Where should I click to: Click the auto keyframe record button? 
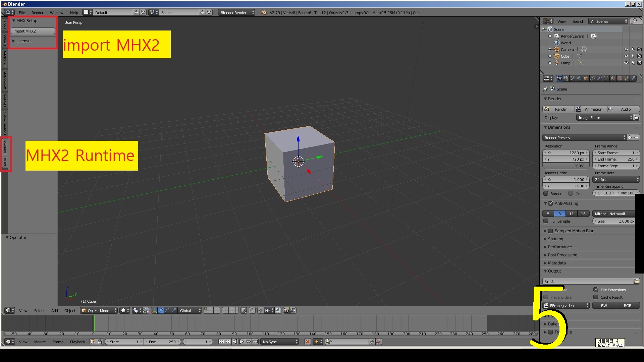(307, 342)
